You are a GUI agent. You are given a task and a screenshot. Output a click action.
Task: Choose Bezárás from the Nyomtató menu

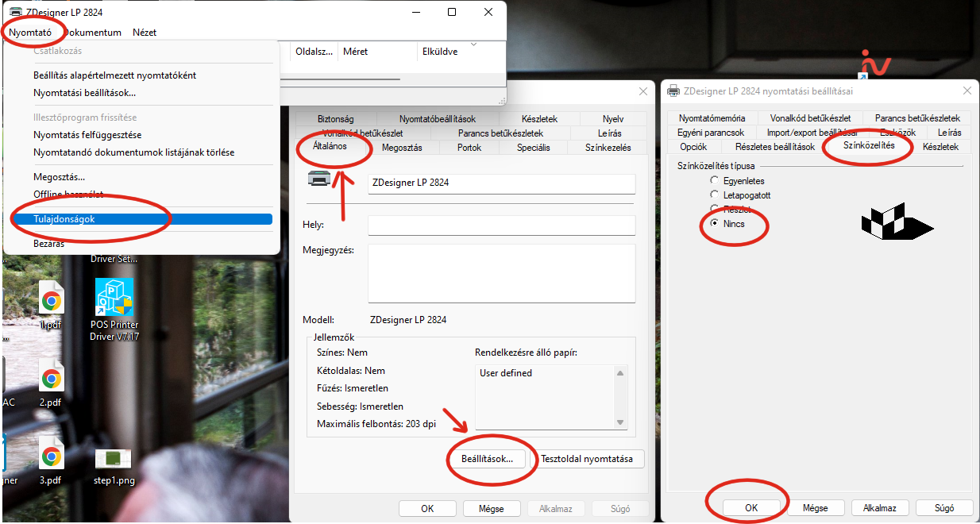coord(142,244)
